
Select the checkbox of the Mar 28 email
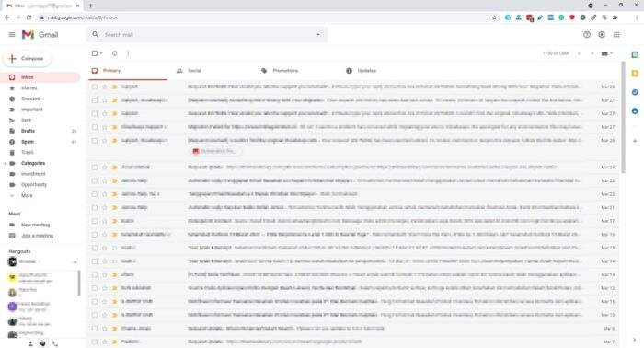pyautogui.click(x=95, y=87)
